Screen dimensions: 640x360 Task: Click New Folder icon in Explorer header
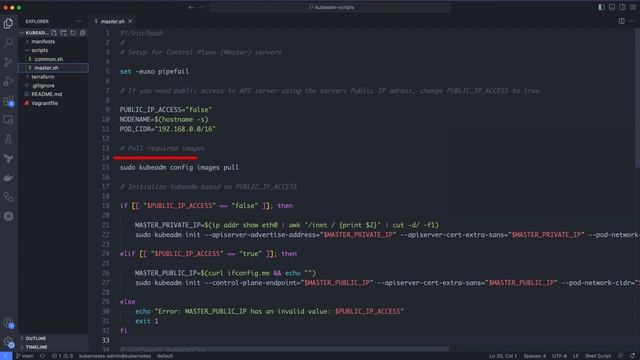point(64,33)
